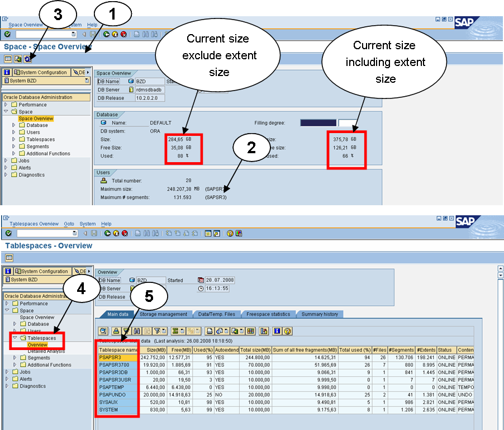Switch to Freespace statistics tab
Screen dimensions: 504x430
(x=268, y=314)
